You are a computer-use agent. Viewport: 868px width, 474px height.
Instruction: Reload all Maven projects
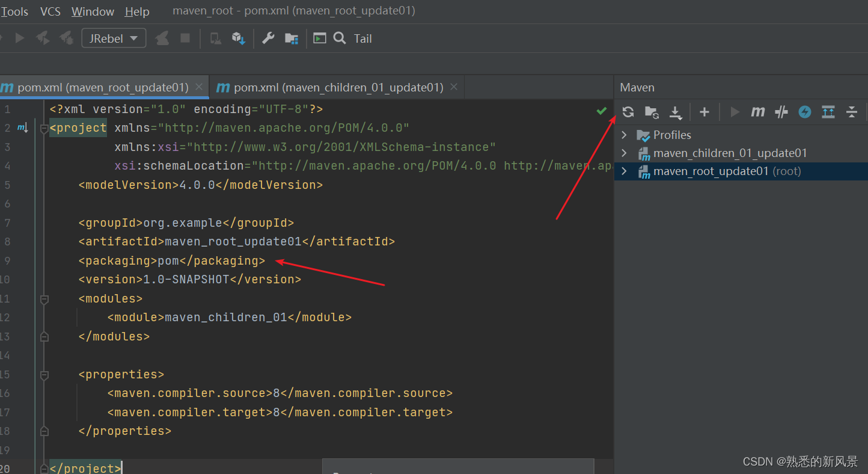[x=628, y=112]
